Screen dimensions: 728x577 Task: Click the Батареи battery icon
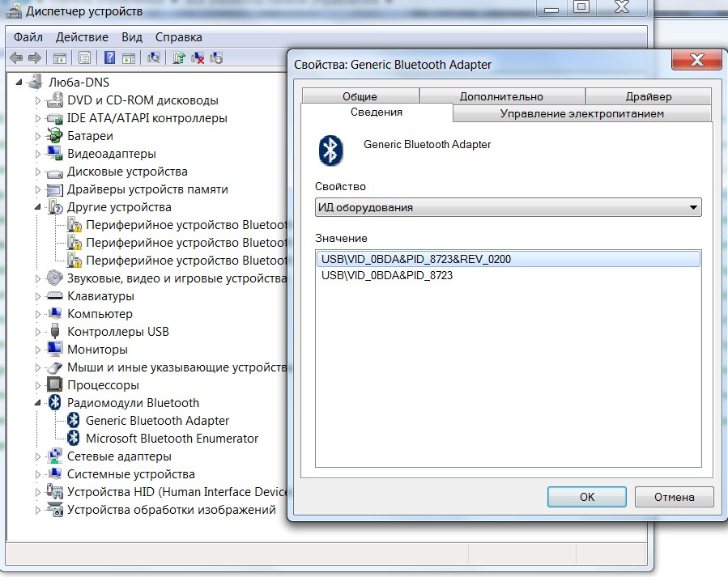(55, 135)
